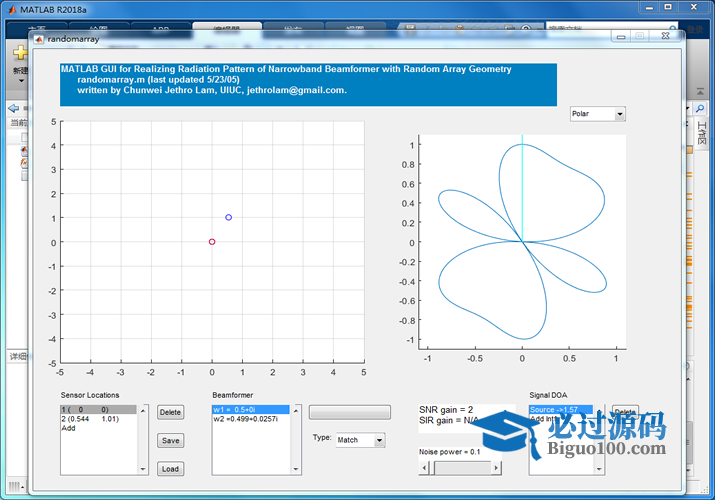This screenshot has height=500, width=715.
Task: Click the noise power slider left arrow
Action: click(424, 468)
